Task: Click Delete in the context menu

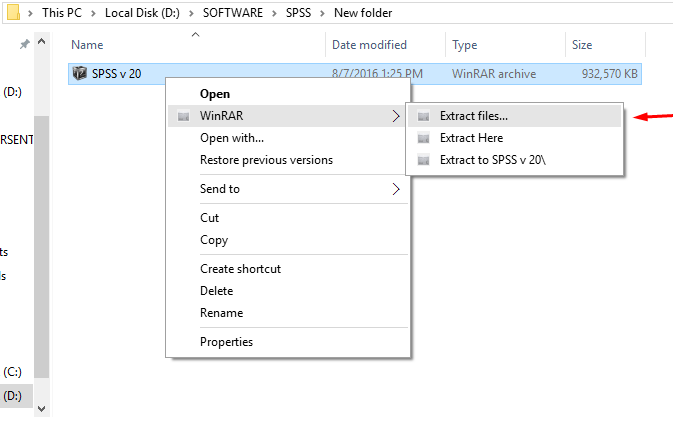Action: point(216,291)
